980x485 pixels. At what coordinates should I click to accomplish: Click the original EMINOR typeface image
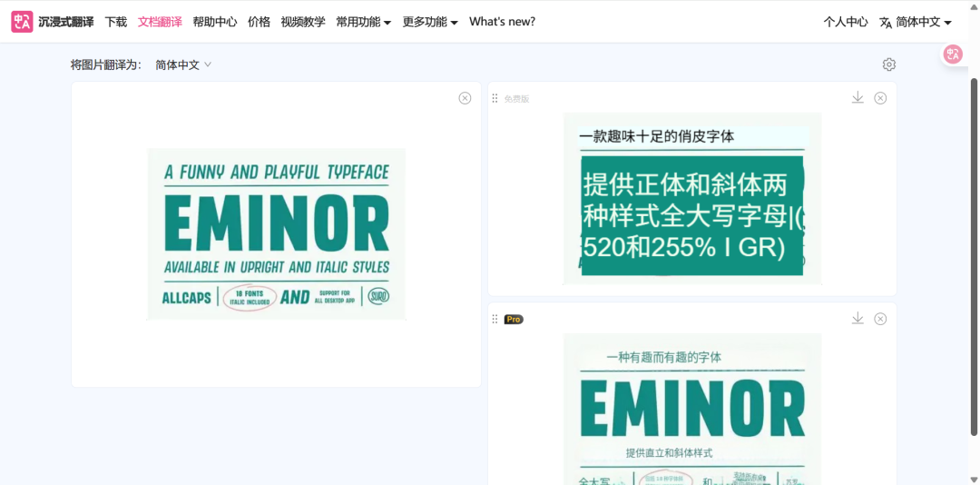(276, 233)
